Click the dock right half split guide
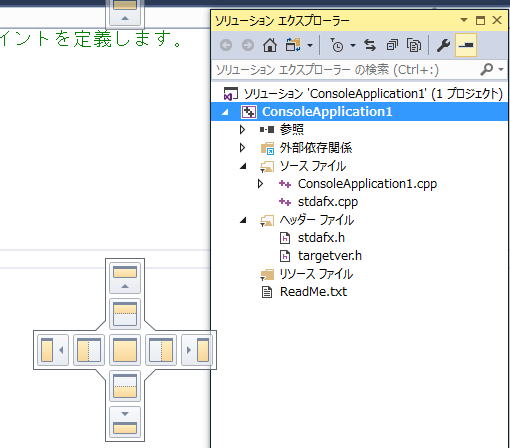 tap(161, 350)
